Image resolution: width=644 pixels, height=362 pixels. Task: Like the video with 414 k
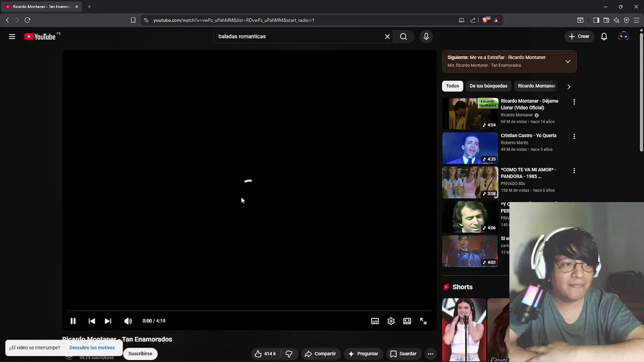[265, 353]
